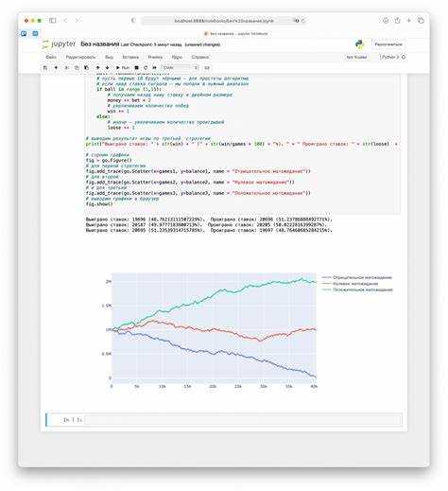Run the current cell with Run button

tap(123, 68)
